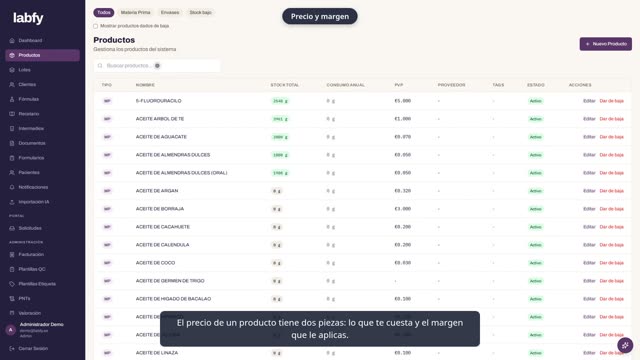The image size is (640, 360).
Task: Open the Formularios icon
Action: (12, 158)
